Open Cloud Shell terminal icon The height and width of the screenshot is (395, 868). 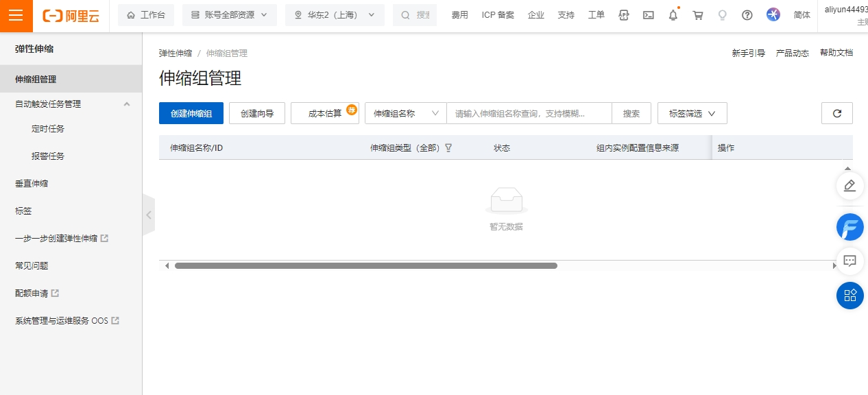(x=648, y=15)
